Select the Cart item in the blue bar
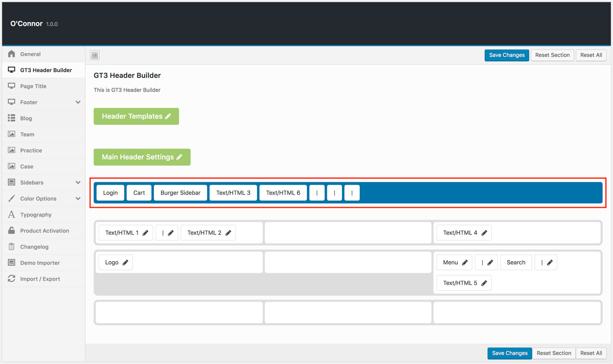The image size is (613, 364). [139, 193]
